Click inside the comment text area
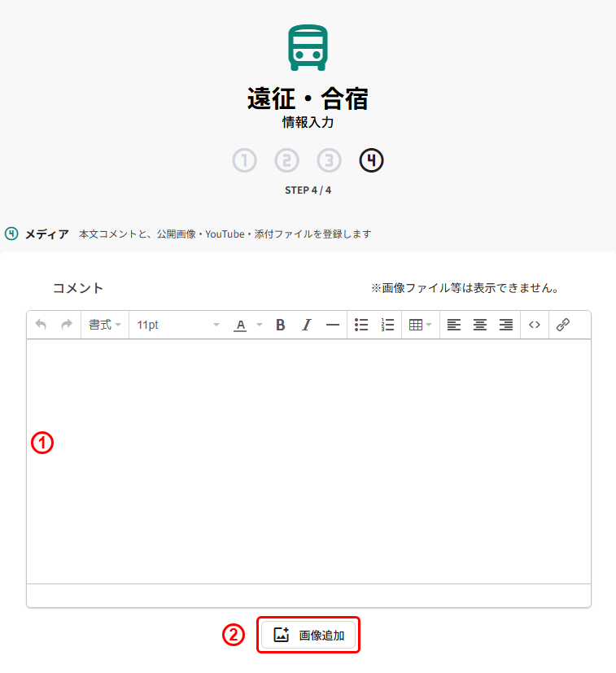 click(308, 461)
